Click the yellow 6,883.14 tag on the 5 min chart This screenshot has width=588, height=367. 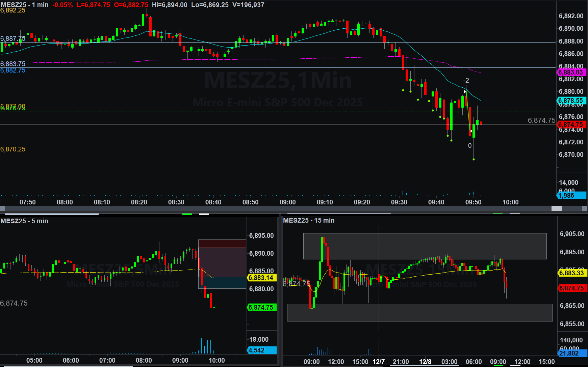262,278
